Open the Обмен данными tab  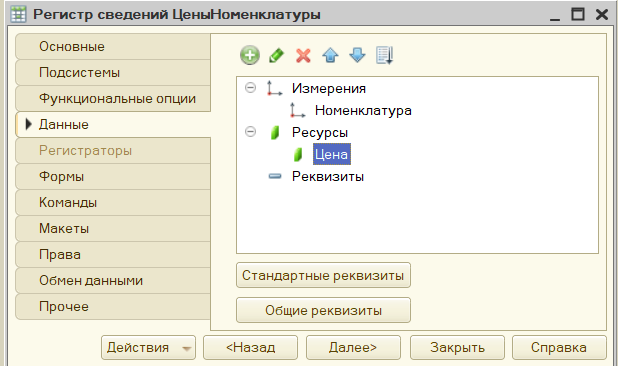(113, 281)
